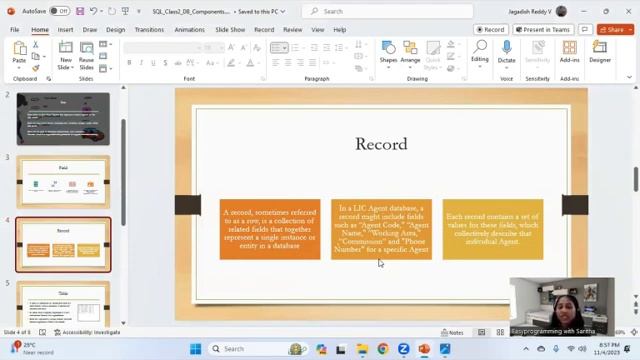The width and height of the screenshot is (640, 360).
Task: Open Customize Quick Access Toolbar dropdown
Action: tap(139, 11)
